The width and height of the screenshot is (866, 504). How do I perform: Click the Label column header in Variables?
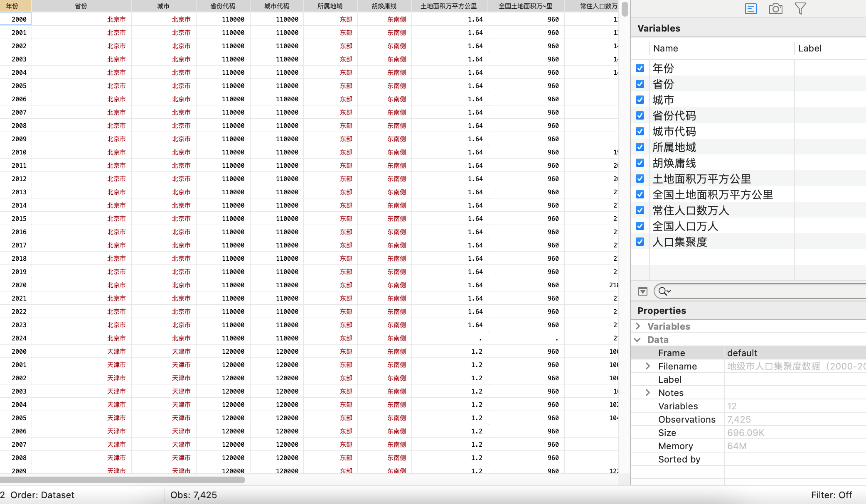pyautogui.click(x=809, y=48)
